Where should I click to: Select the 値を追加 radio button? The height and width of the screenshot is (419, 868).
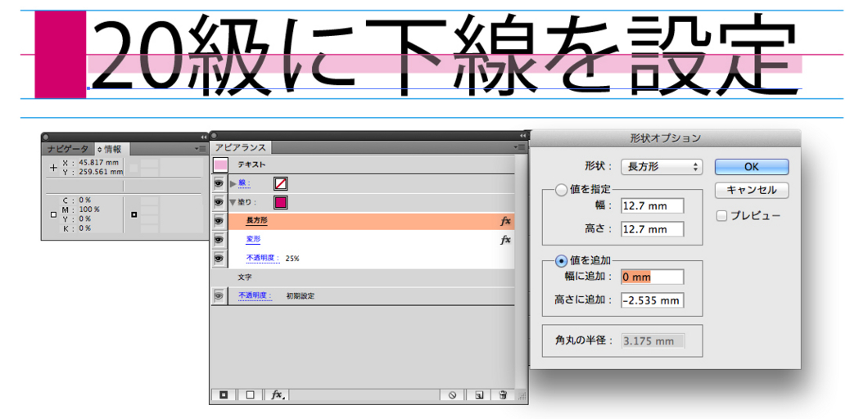click(561, 261)
